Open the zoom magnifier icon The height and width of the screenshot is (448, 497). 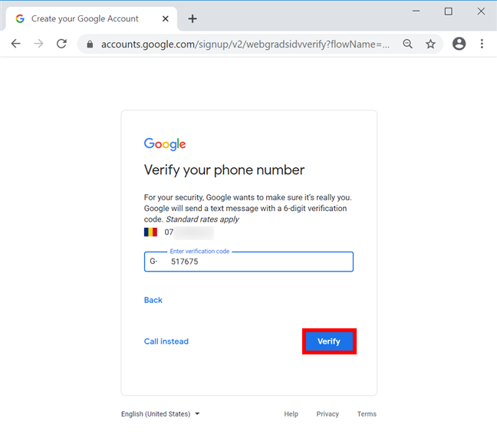click(408, 44)
